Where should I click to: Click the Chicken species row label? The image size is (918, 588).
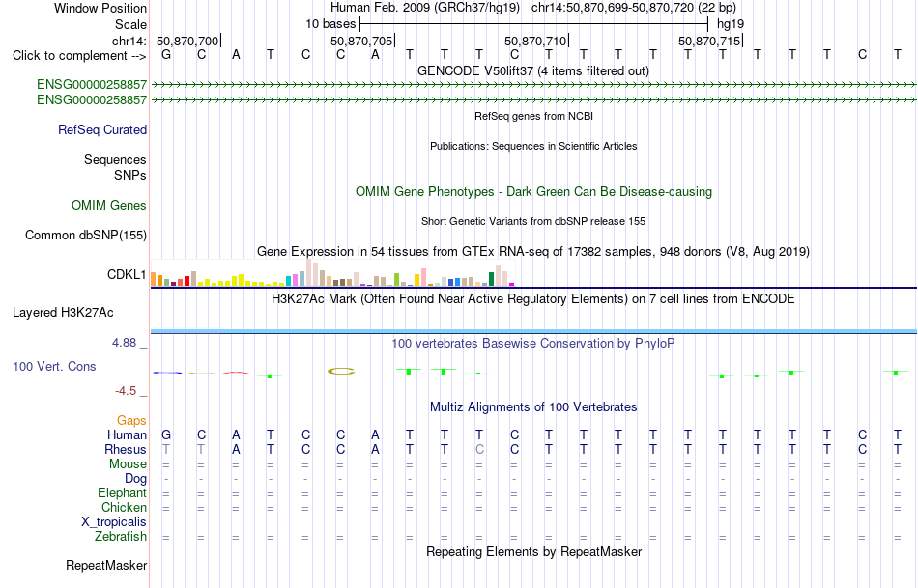tap(124, 507)
